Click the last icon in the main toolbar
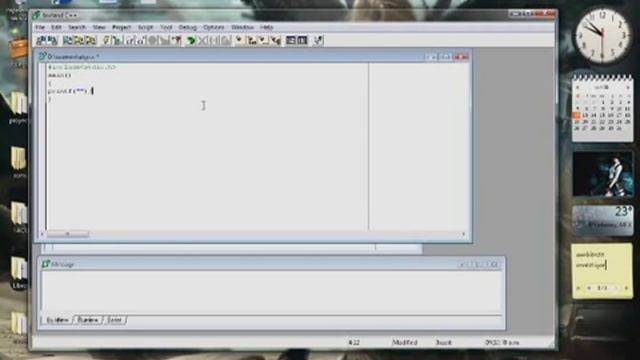640x360 pixels. (319, 40)
